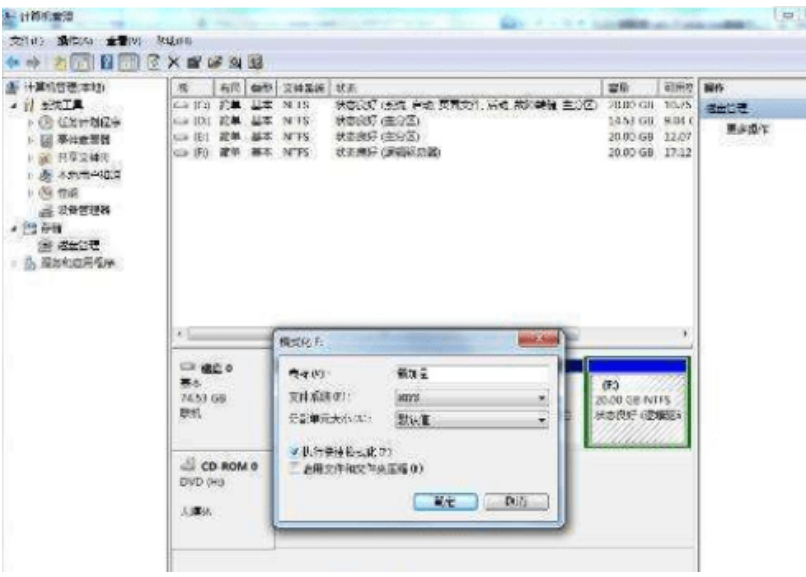The width and height of the screenshot is (806, 577).
Task: Click Cancel (取消) in format dialog
Action: (508, 500)
